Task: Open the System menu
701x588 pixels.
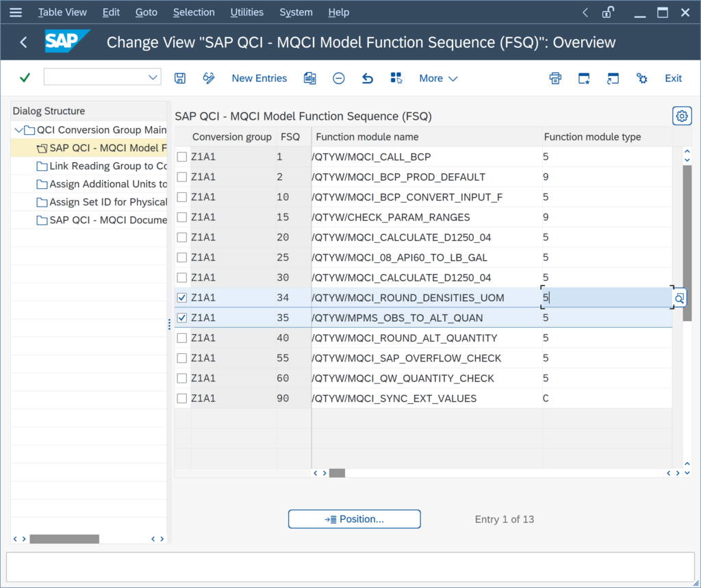Action: tap(296, 12)
